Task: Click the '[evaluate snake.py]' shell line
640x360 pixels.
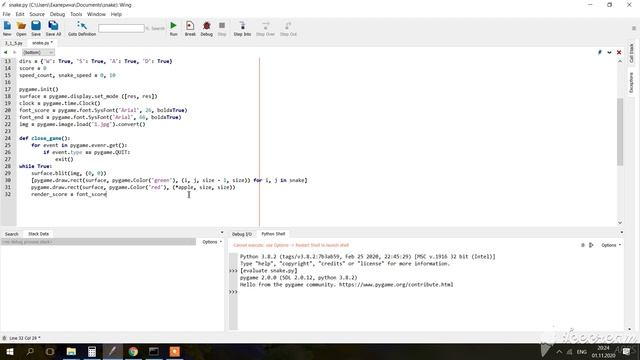Action: tap(269, 271)
